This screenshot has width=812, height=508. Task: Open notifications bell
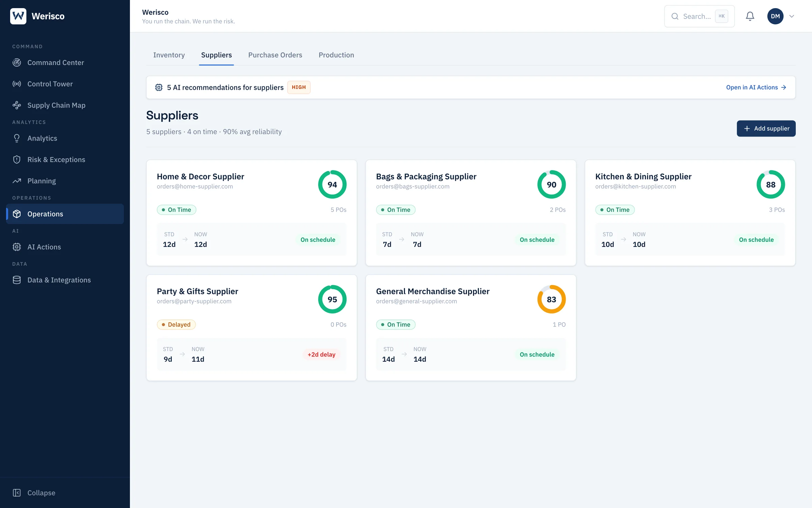[750, 16]
